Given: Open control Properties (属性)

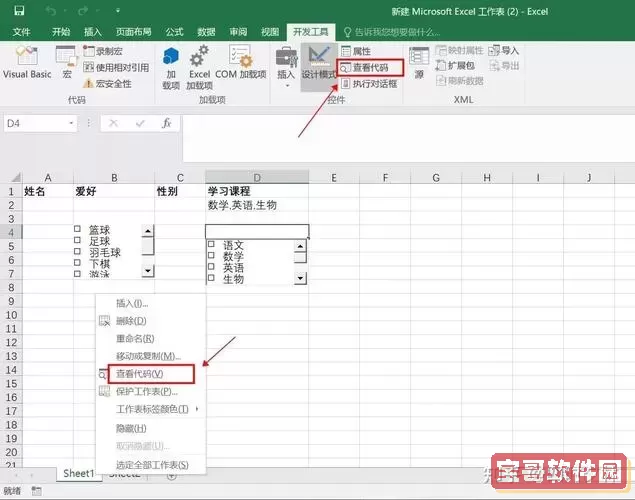Looking at the screenshot, I should [356, 51].
